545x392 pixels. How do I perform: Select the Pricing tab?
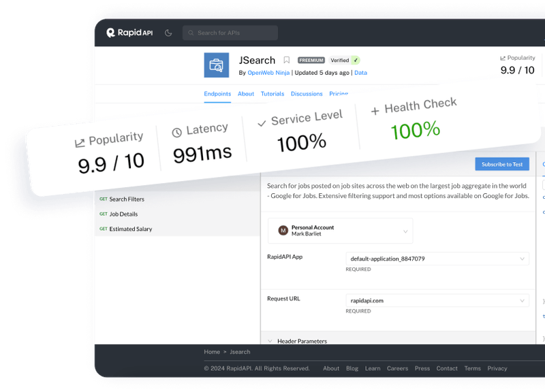pyautogui.click(x=339, y=94)
